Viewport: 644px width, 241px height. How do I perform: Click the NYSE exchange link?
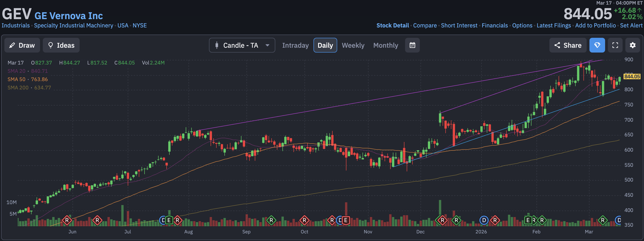[139, 26]
